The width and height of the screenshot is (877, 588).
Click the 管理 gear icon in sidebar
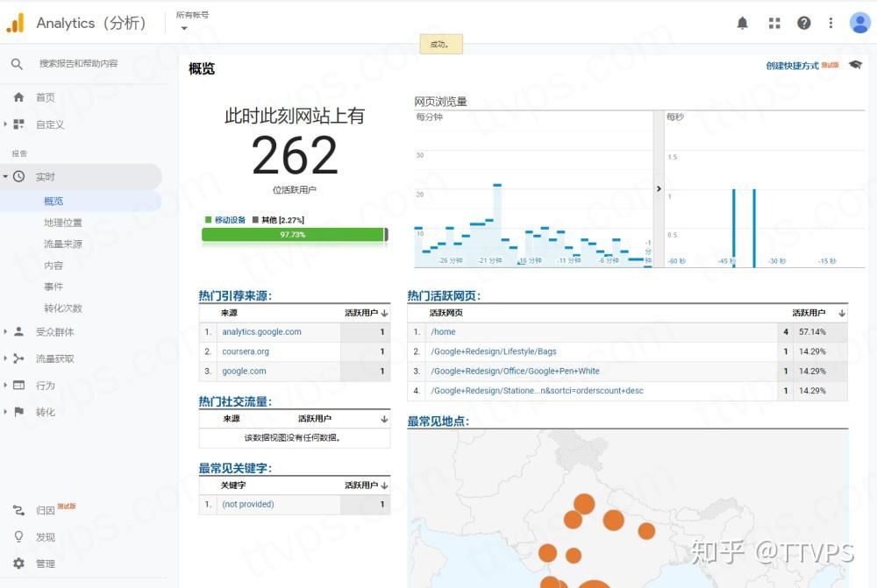point(19,564)
